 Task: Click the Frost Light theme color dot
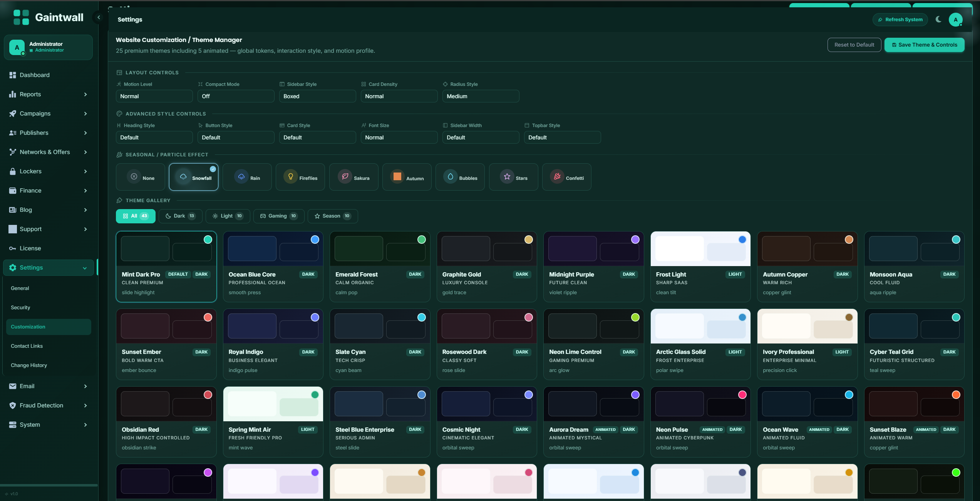pyautogui.click(x=742, y=239)
